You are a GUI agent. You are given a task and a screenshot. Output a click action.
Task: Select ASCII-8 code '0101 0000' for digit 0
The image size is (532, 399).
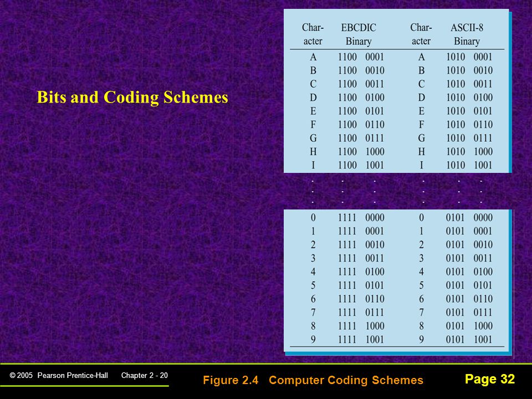(469, 218)
